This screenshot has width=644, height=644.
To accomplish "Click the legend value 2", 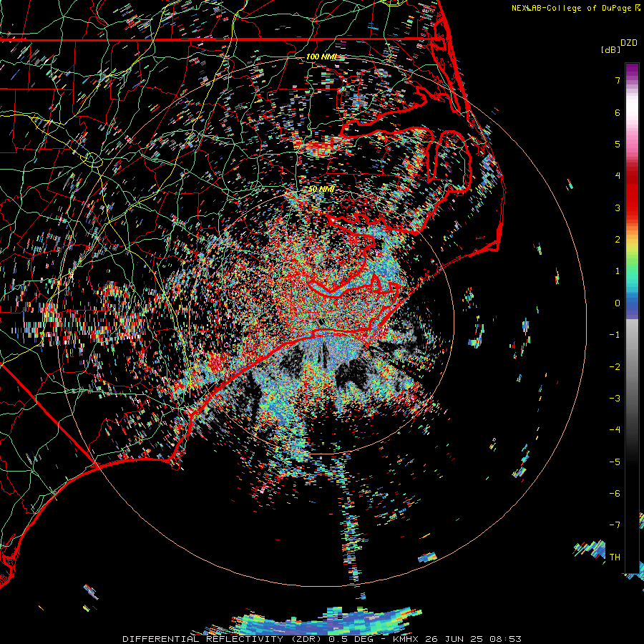I will click(618, 240).
